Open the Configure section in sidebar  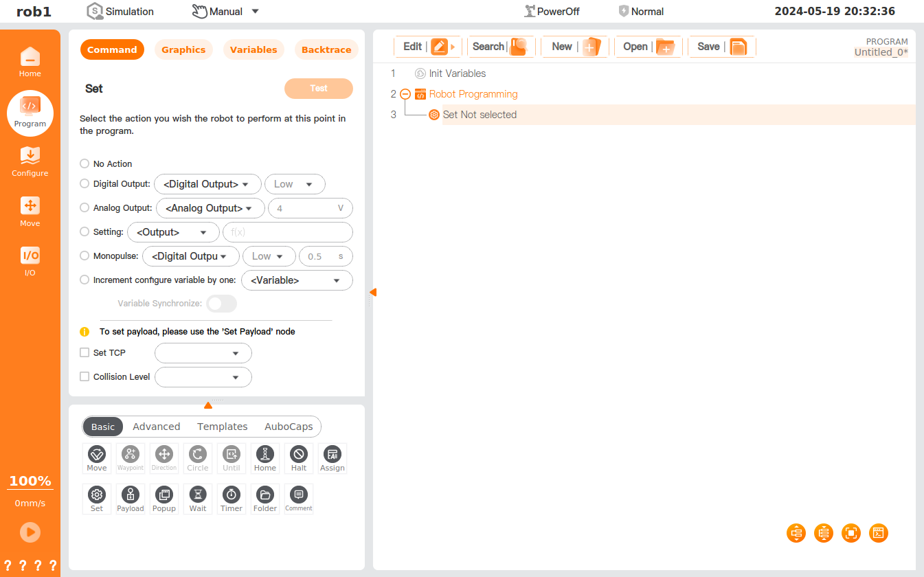pyautogui.click(x=30, y=161)
